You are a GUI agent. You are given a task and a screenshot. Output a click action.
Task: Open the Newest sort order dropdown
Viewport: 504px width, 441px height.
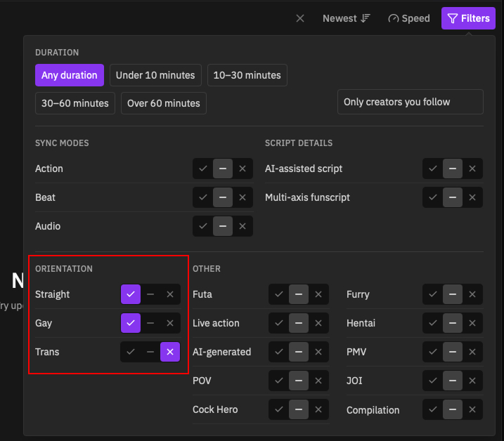tap(346, 18)
